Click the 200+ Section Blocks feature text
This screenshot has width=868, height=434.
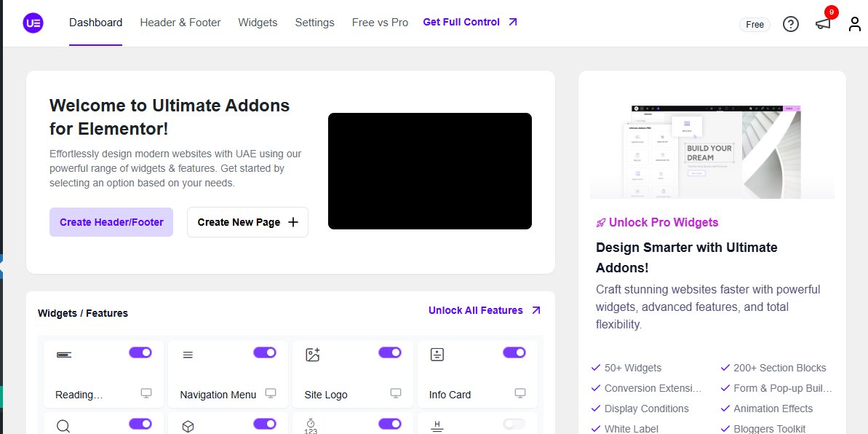(x=779, y=368)
